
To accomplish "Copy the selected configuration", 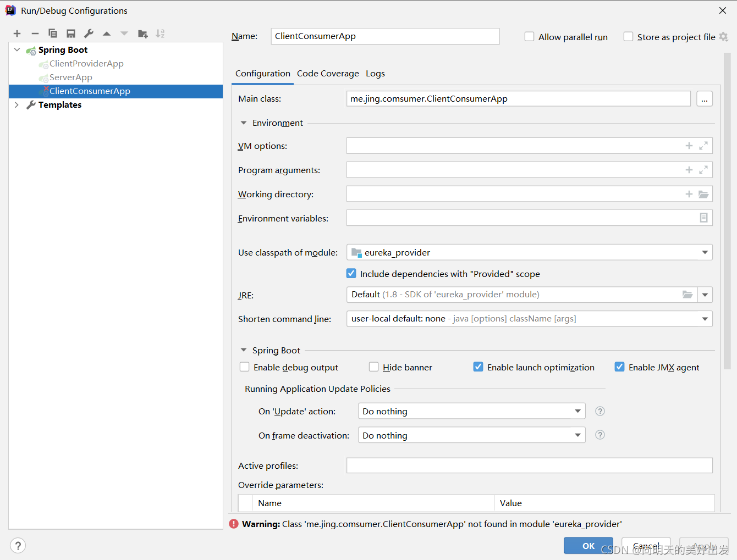I will point(53,34).
